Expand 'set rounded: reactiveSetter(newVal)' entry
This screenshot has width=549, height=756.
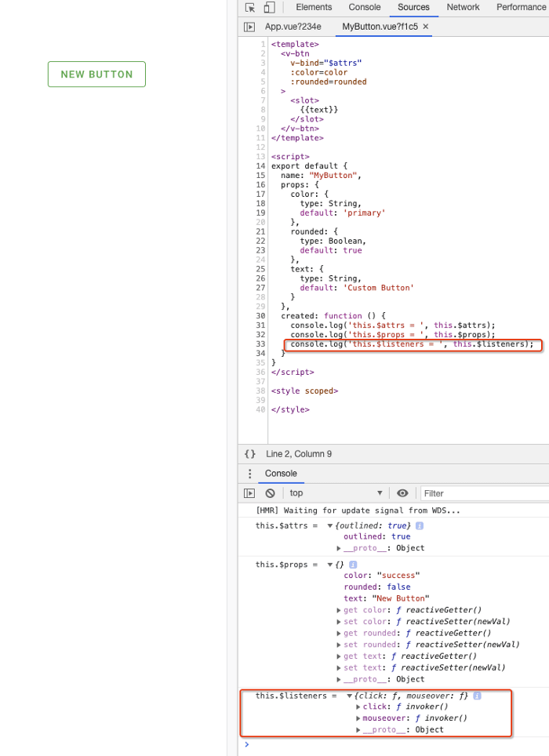click(339, 645)
